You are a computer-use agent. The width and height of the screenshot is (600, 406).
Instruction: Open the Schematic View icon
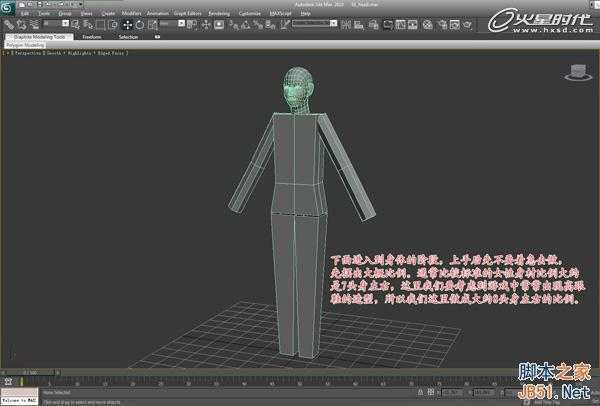(413, 25)
